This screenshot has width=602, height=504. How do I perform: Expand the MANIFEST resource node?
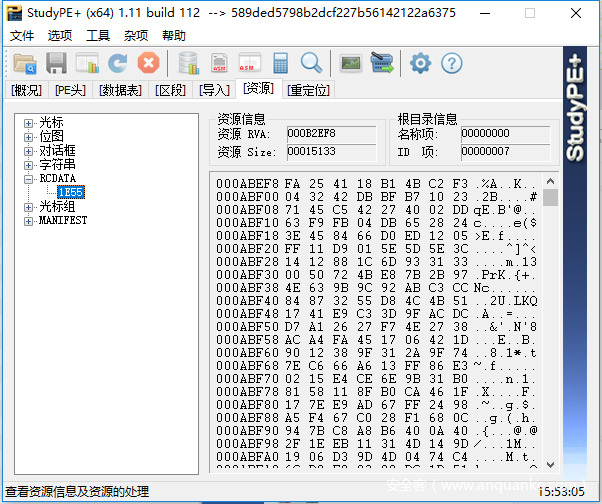[29, 220]
